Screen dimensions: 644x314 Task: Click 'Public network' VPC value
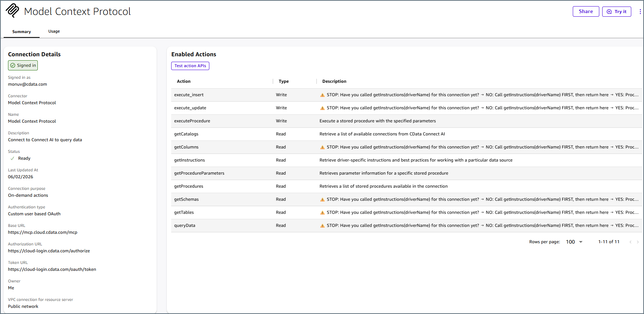point(23,306)
